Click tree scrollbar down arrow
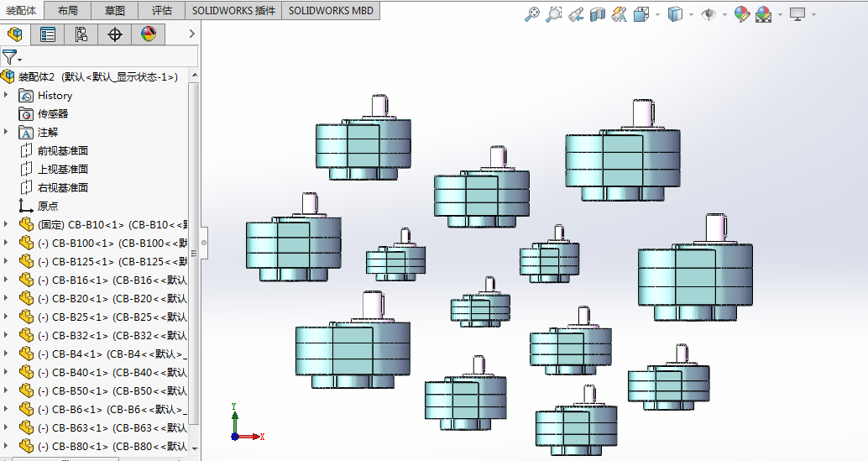 pyautogui.click(x=194, y=448)
